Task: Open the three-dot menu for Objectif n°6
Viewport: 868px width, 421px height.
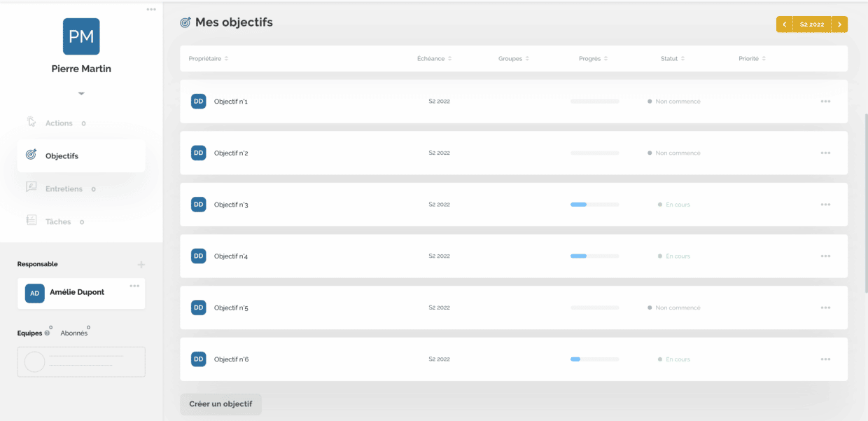Action: click(825, 359)
